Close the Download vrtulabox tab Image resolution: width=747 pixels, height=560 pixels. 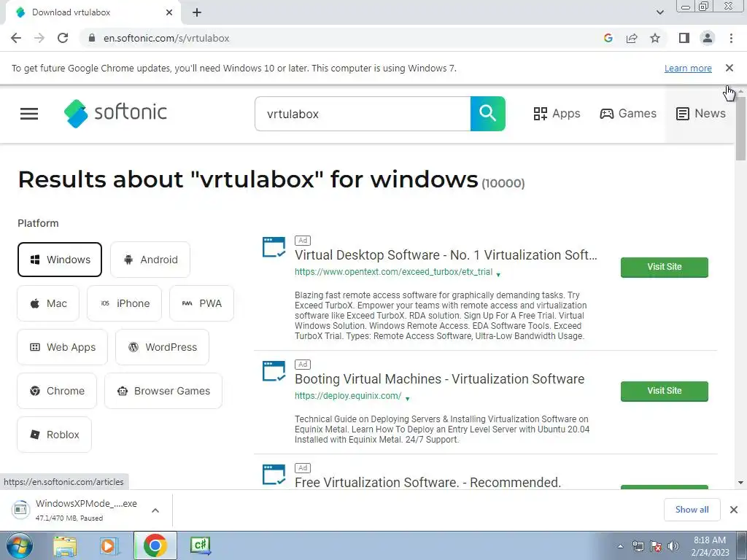coord(169,12)
